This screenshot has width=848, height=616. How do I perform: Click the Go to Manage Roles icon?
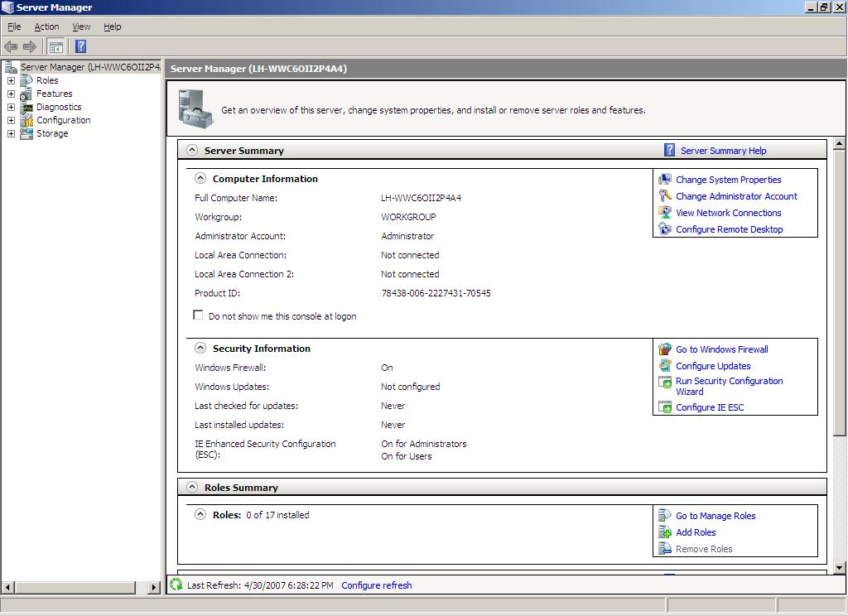pyautogui.click(x=665, y=516)
